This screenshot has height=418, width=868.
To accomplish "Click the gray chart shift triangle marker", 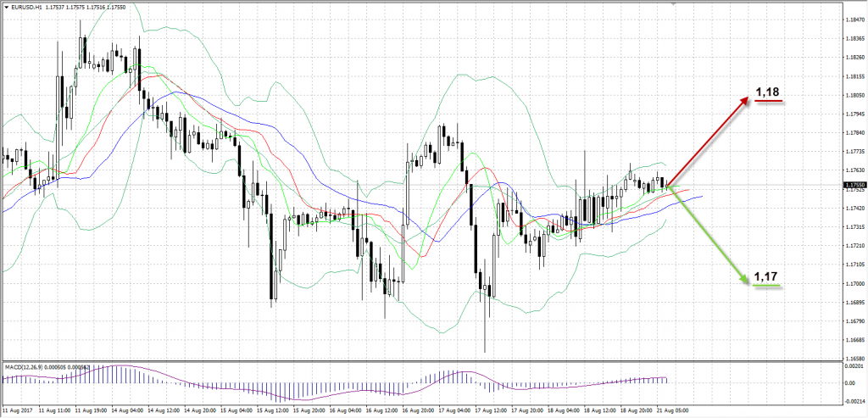I will coord(674,5).
